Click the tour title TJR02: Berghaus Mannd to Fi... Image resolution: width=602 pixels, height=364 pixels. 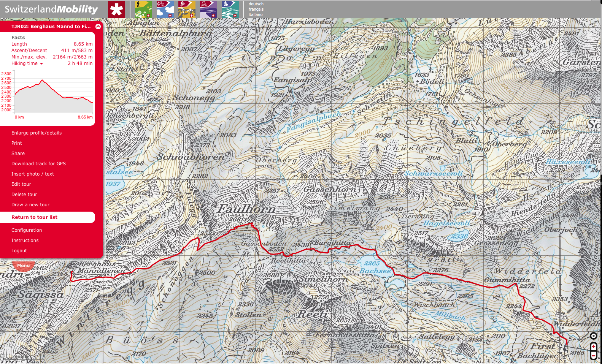tap(51, 27)
